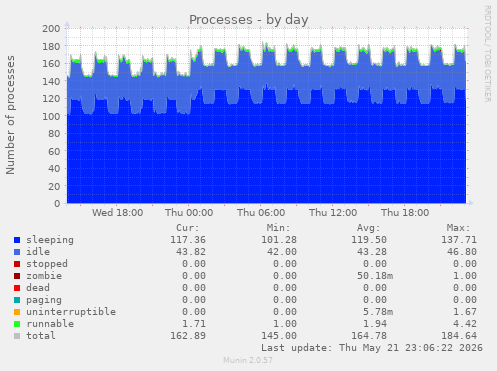Click runnable maximum value 4.42

[465, 324]
